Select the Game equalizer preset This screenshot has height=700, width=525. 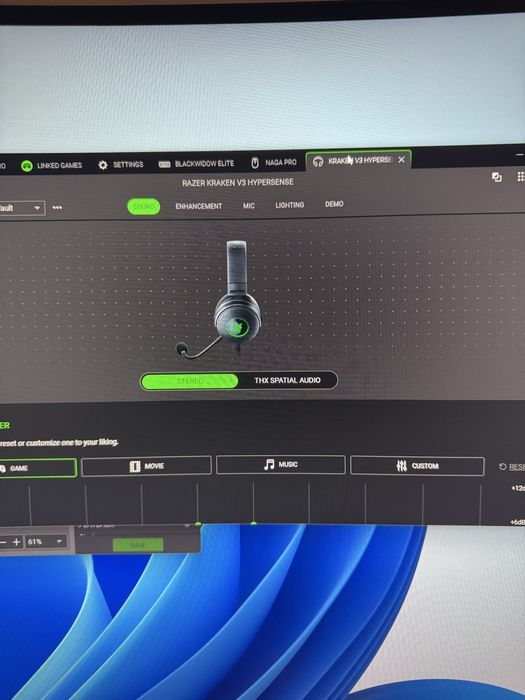coord(38,468)
